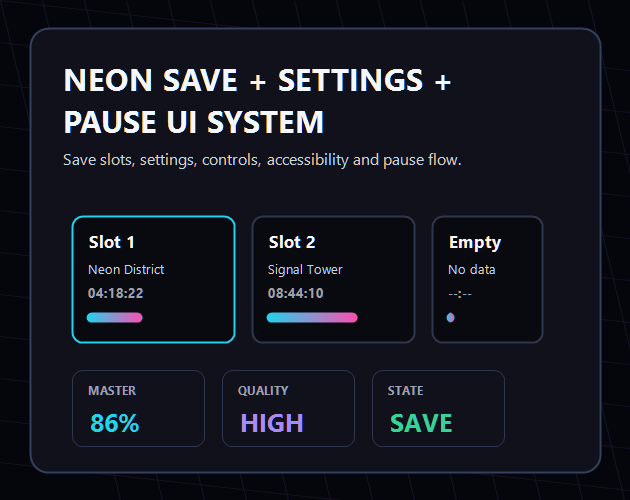
Task: Click the Neon District location label
Action: 126,269
